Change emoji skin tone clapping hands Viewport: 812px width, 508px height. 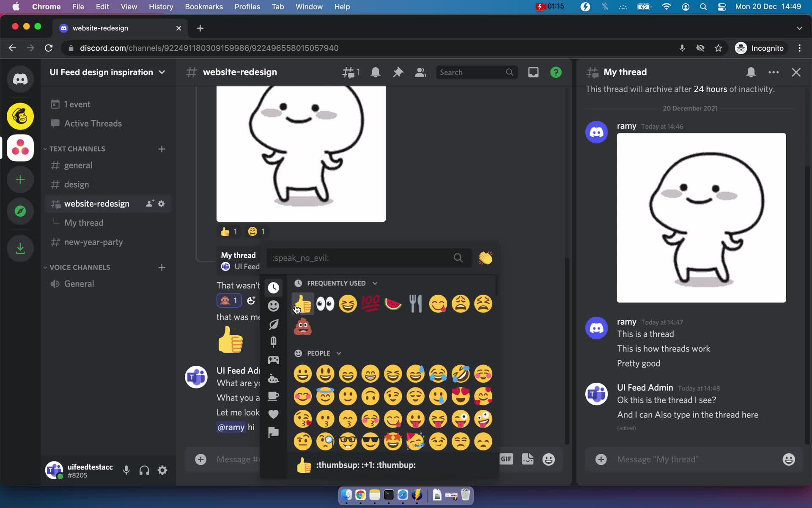pos(485,258)
